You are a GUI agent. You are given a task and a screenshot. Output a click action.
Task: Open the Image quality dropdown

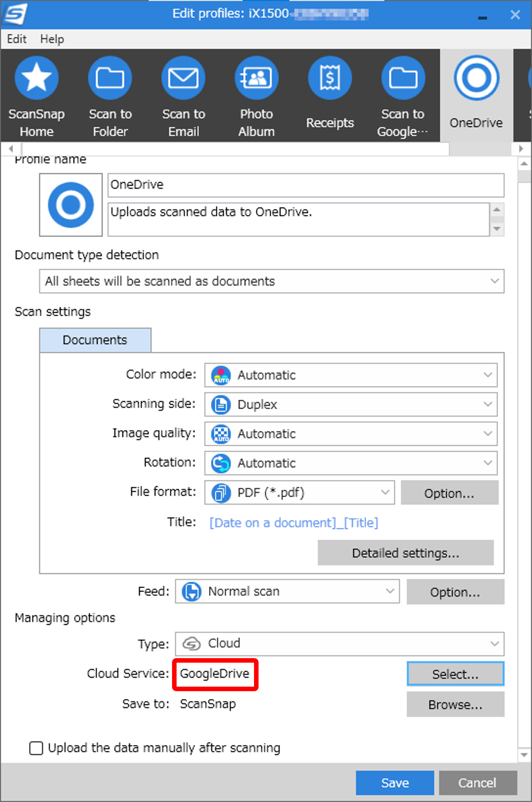point(351,434)
